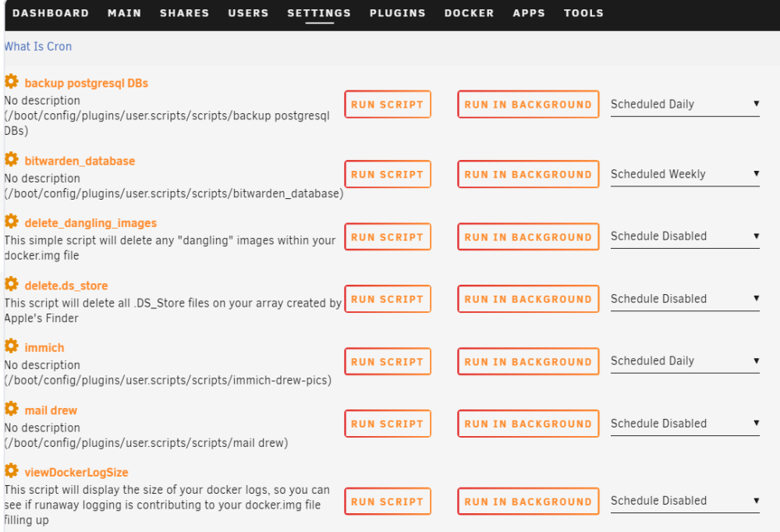Screen dimensions: 780x532
Task: Select the docker logs size description
Action: click(167, 505)
